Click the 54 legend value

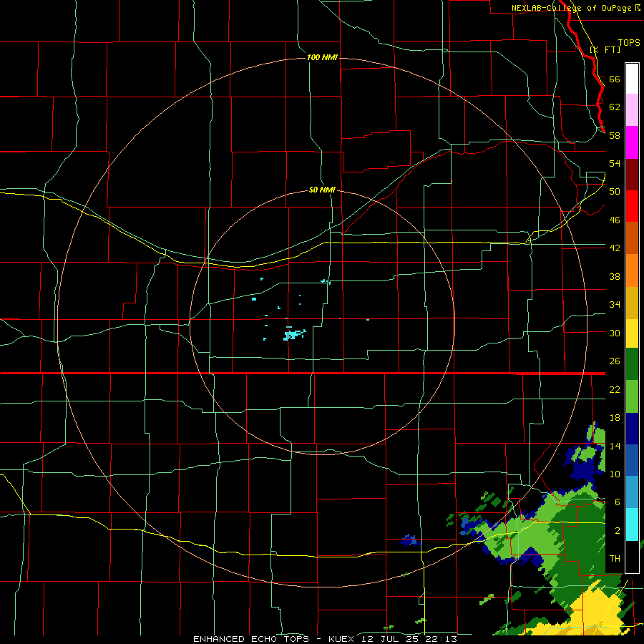point(615,163)
